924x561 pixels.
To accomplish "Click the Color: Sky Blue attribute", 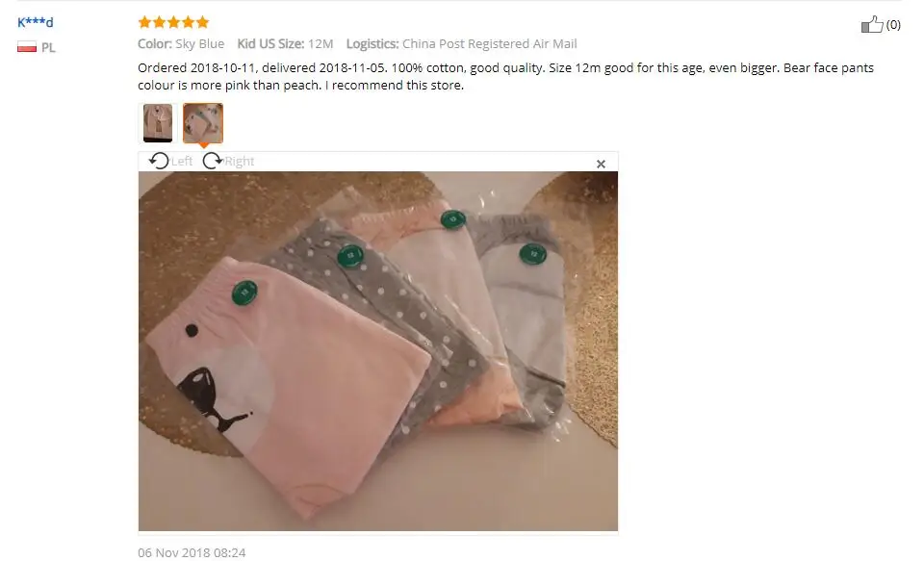I will click(181, 43).
